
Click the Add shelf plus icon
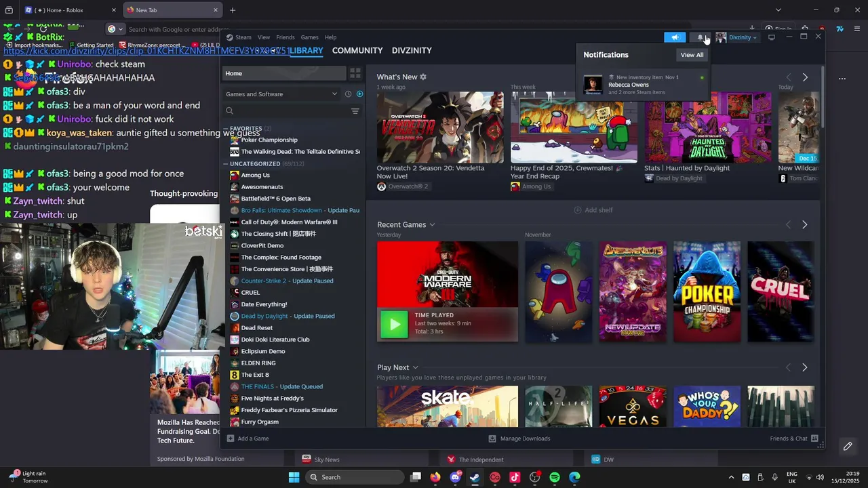pyautogui.click(x=578, y=210)
